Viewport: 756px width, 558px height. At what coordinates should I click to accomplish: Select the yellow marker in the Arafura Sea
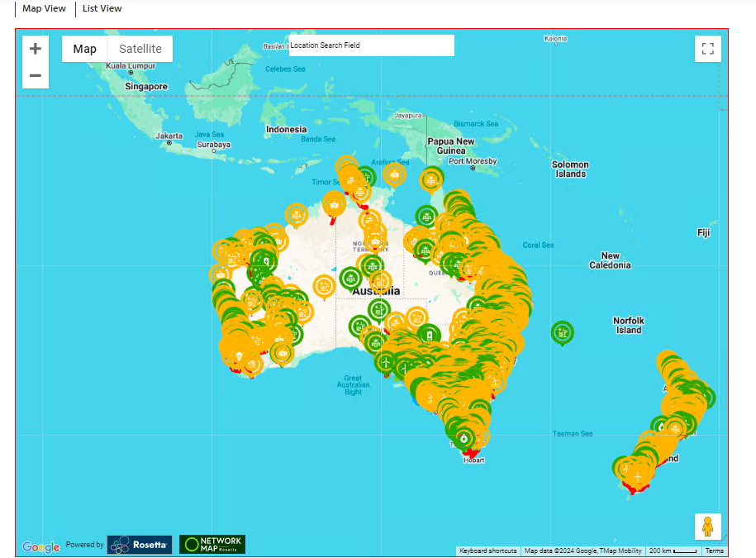tap(394, 174)
